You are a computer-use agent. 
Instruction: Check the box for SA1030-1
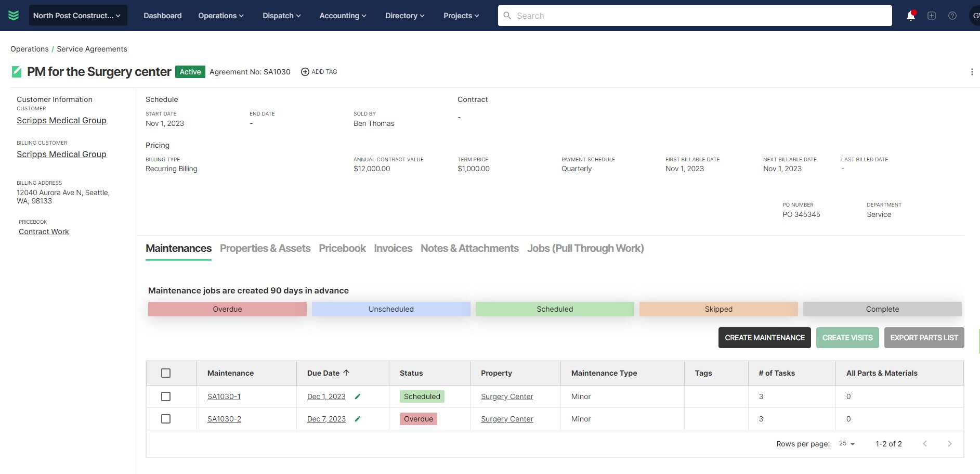166,396
